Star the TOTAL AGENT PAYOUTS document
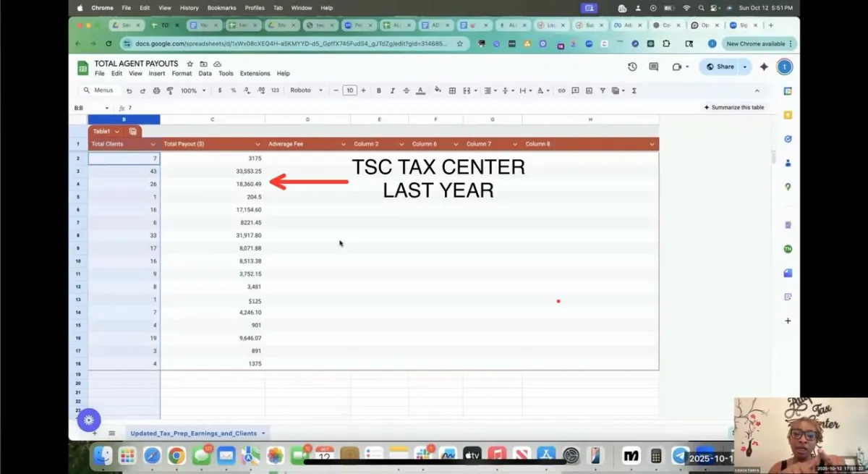The height and width of the screenshot is (474, 868). (190, 64)
